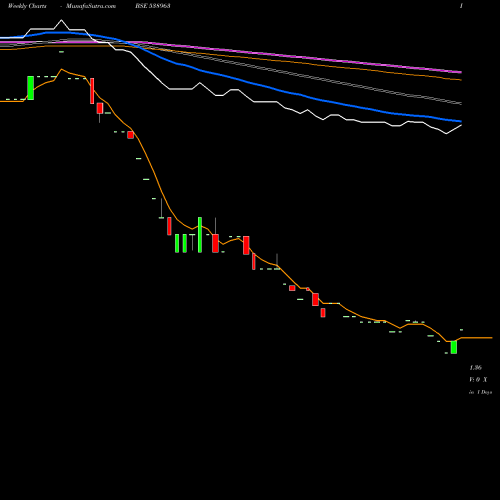Click the tall green candle near the chart start
Screen dimensions: 500x500
30,88
